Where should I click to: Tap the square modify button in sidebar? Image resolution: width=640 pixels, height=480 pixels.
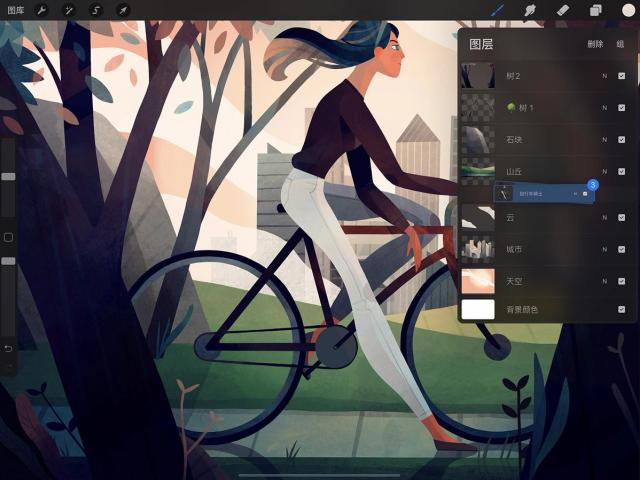click(x=8, y=237)
